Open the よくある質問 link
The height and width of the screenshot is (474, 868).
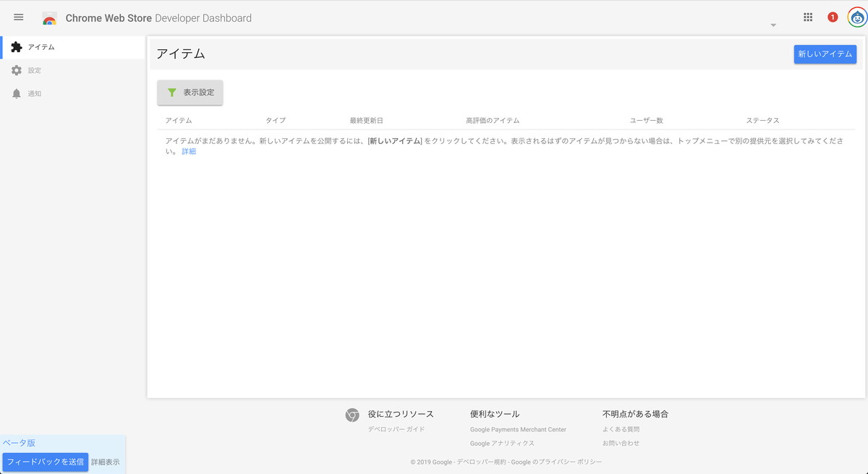620,428
